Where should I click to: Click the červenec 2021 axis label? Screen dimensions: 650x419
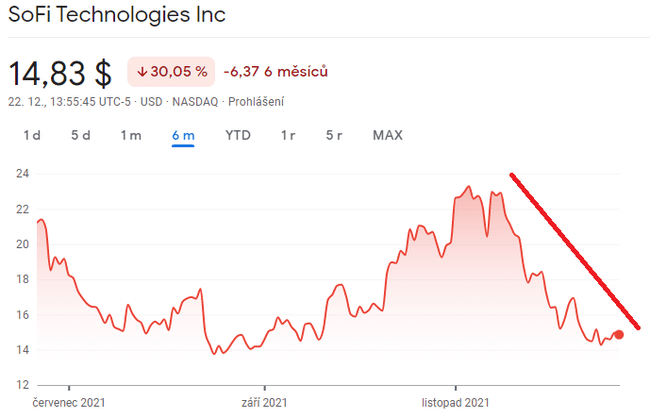pos(69,403)
